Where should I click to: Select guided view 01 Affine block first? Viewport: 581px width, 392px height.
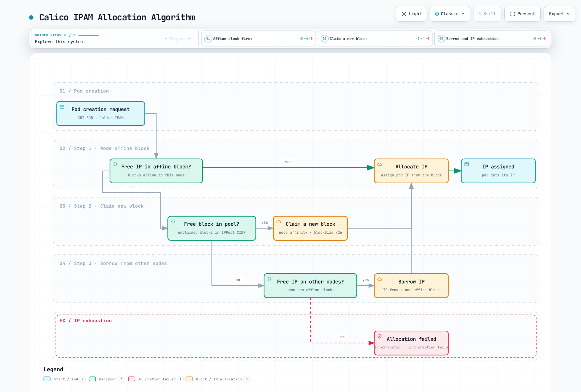click(259, 38)
